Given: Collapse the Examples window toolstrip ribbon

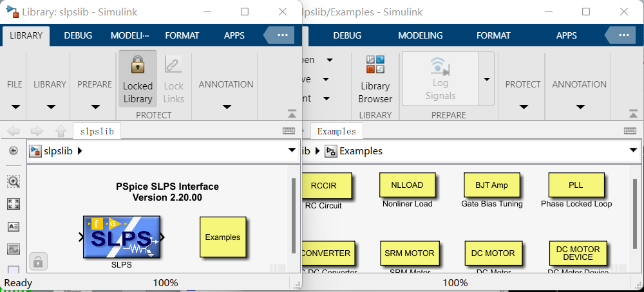Looking at the screenshot, I should click(x=633, y=113).
